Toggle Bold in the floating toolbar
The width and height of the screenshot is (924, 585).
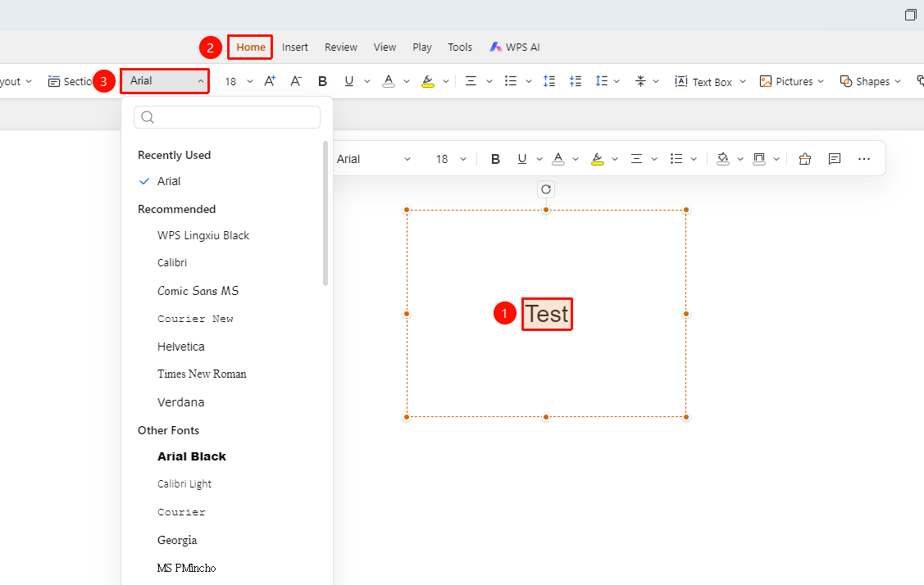[495, 158]
